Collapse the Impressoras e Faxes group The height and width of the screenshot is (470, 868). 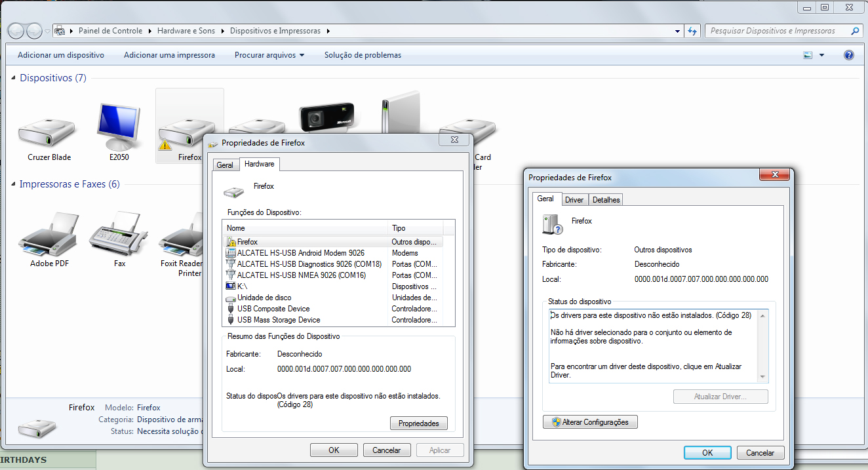click(x=14, y=184)
